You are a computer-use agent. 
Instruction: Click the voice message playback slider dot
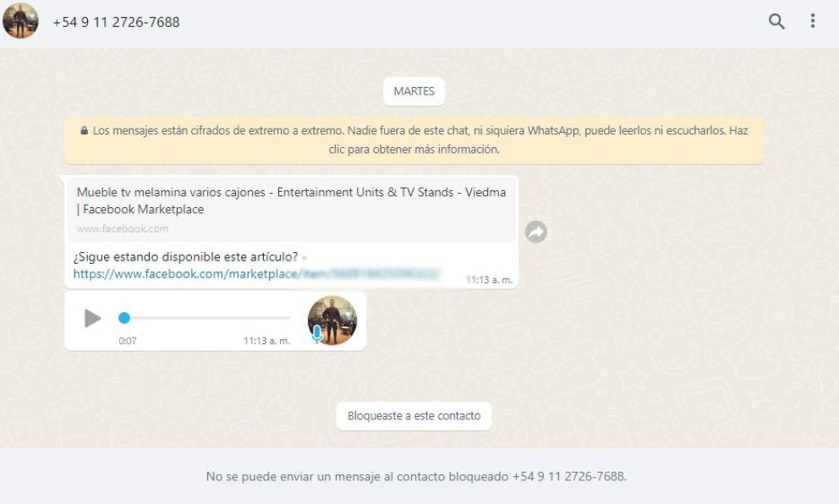point(124,318)
